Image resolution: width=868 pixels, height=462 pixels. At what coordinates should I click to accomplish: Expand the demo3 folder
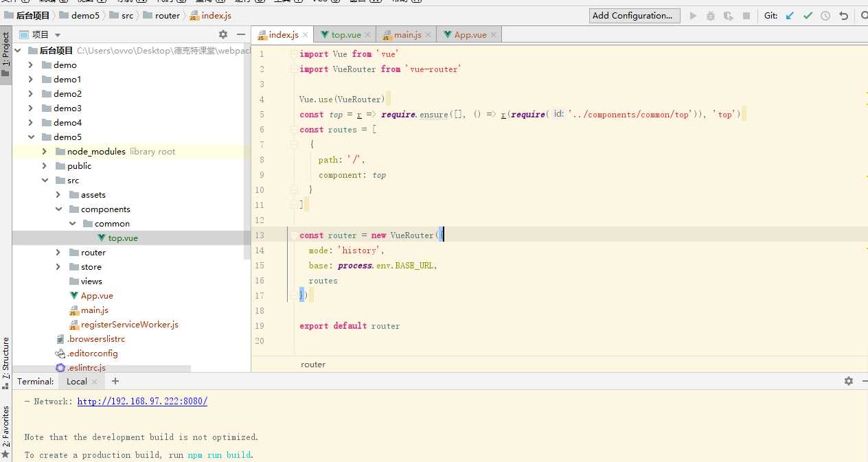point(31,108)
